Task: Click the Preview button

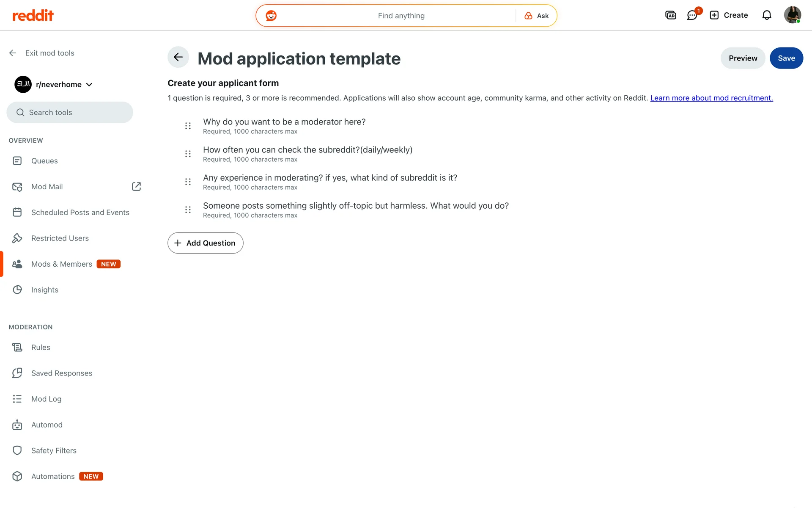Action: click(743, 58)
